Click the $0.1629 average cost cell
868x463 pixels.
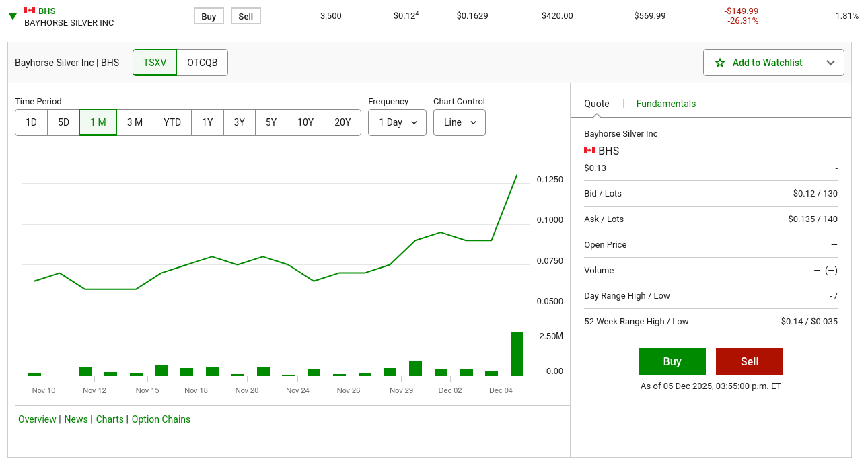[x=472, y=15]
